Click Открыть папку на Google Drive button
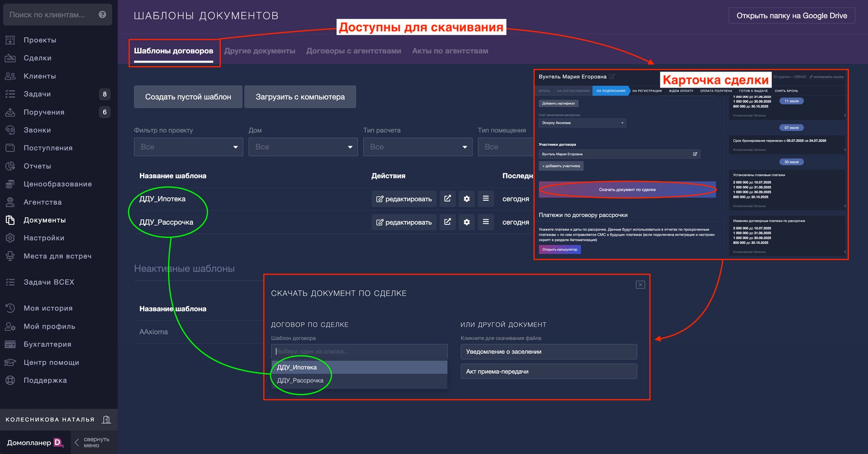 [792, 15]
